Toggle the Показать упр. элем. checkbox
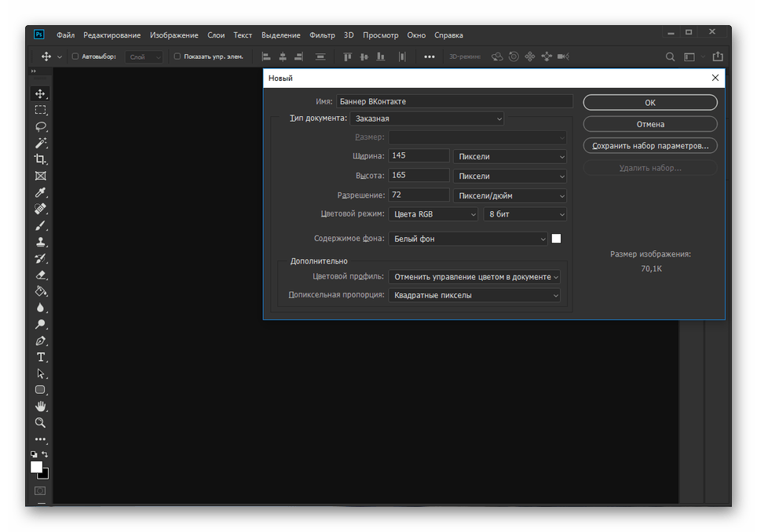The image size is (757, 532). point(177,56)
